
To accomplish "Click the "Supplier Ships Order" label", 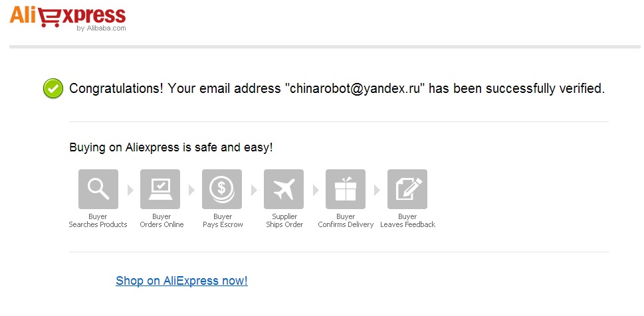I will pyautogui.click(x=284, y=221).
